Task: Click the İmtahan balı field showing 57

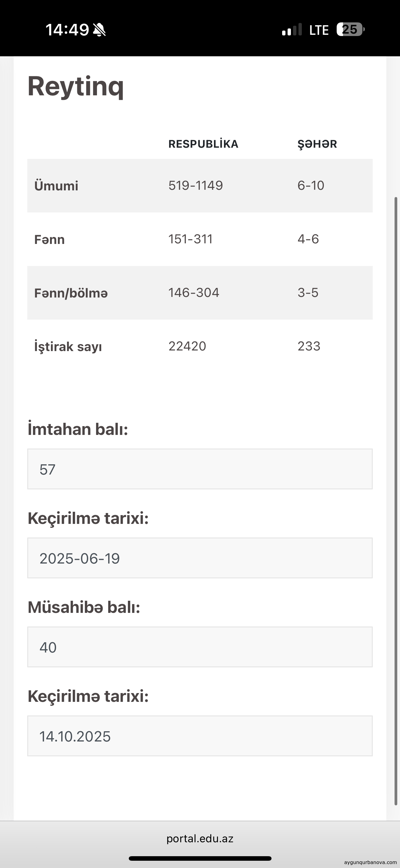Action: pyautogui.click(x=200, y=469)
